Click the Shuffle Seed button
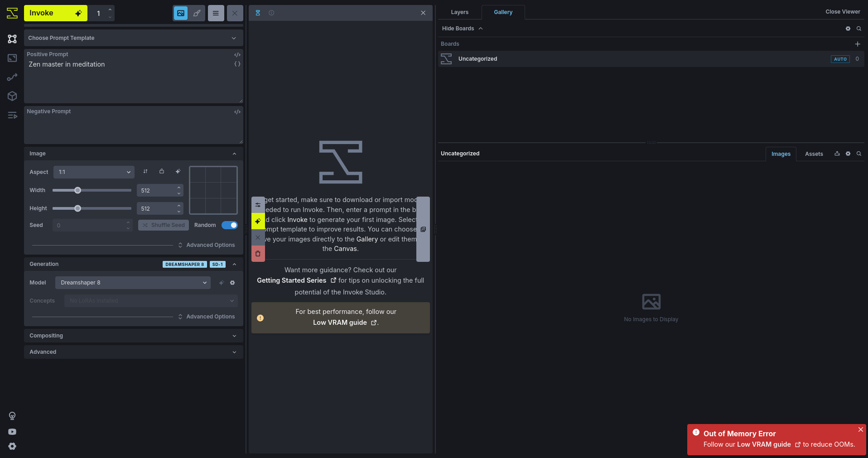 164,225
